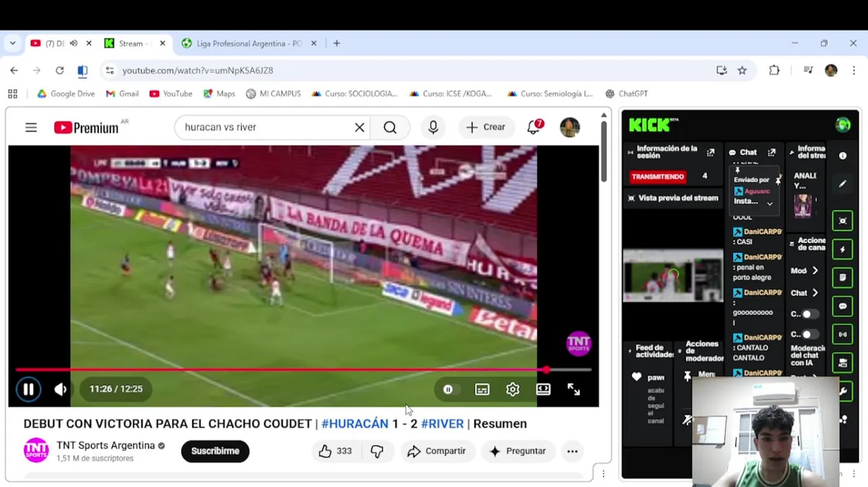The height and width of the screenshot is (487, 868).
Task: Click the address bar URL
Action: coord(198,70)
